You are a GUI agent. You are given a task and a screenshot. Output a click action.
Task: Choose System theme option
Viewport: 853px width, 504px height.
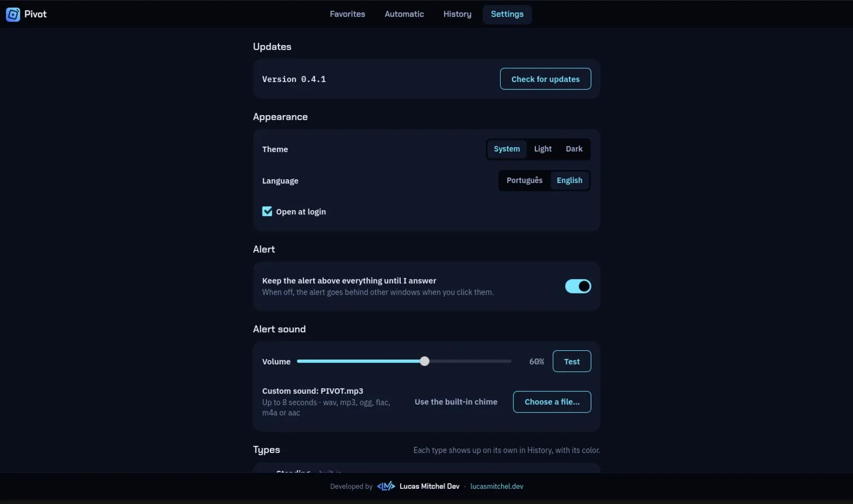(x=507, y=149)
